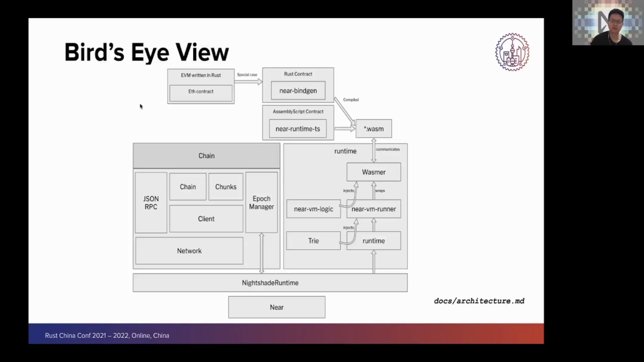The height and width of the screenshot is (362, 644).
Task: Select the 'Network' box
Action: click(x=189, y=251)
